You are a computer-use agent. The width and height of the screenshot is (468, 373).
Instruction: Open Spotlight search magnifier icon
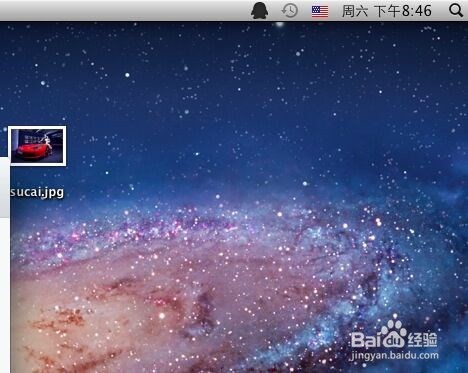(456, 10)
